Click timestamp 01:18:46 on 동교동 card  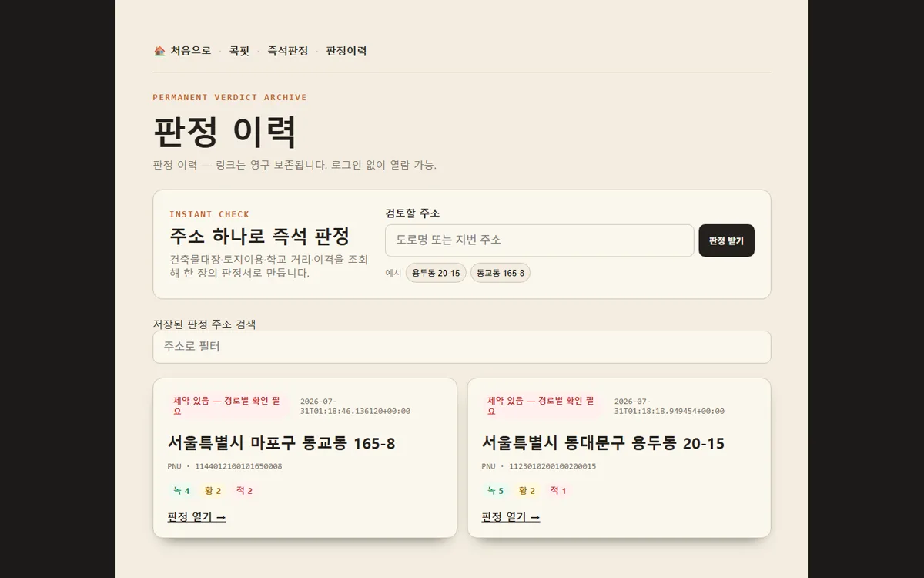(x=355, y=406)
